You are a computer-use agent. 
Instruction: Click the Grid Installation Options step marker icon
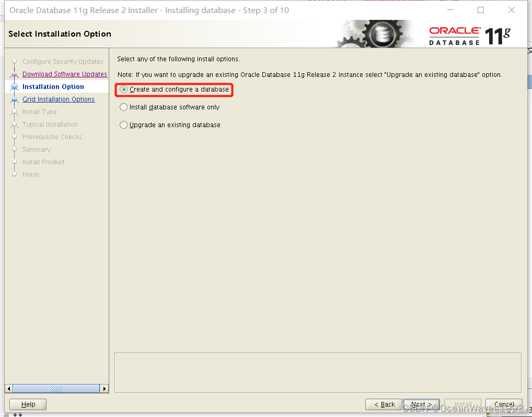[x=14, y=99]
